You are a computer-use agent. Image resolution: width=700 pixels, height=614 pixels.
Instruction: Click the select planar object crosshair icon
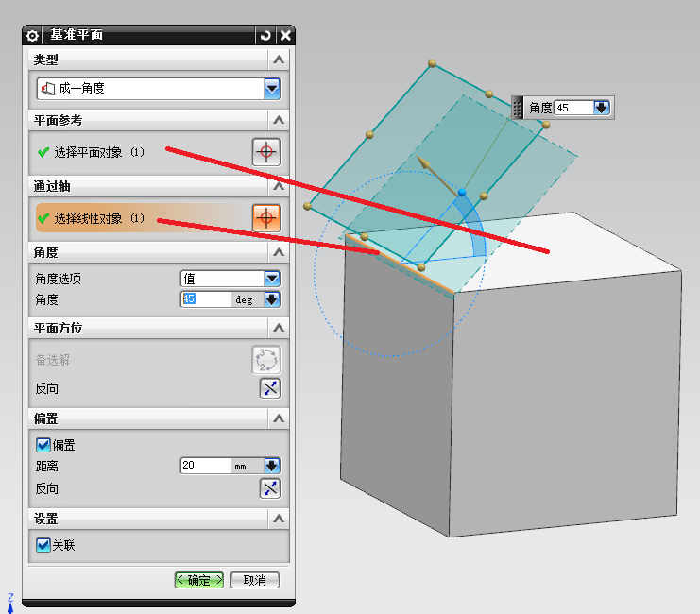pos(266,152)
